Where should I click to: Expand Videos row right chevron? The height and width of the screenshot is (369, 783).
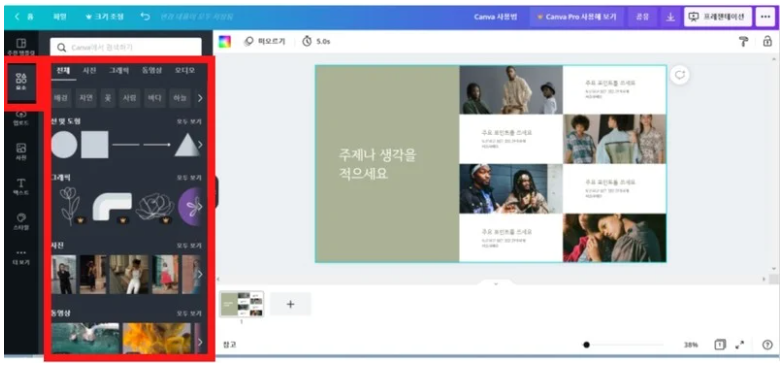click(x=200, y=342)
